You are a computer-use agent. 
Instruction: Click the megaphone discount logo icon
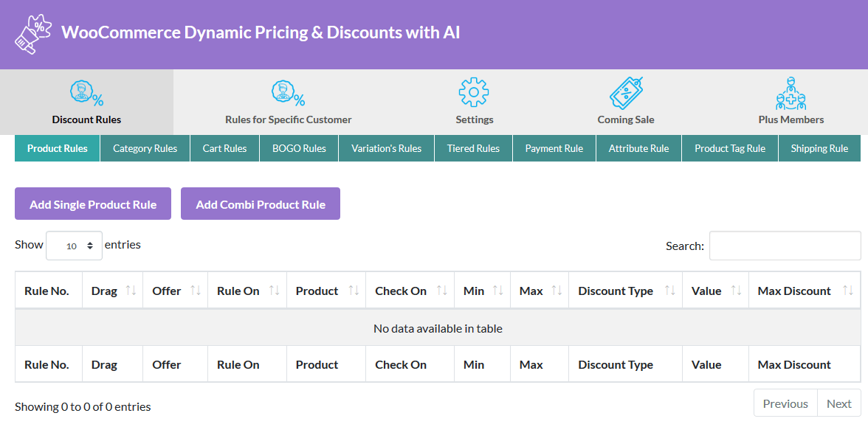(33, 34)
